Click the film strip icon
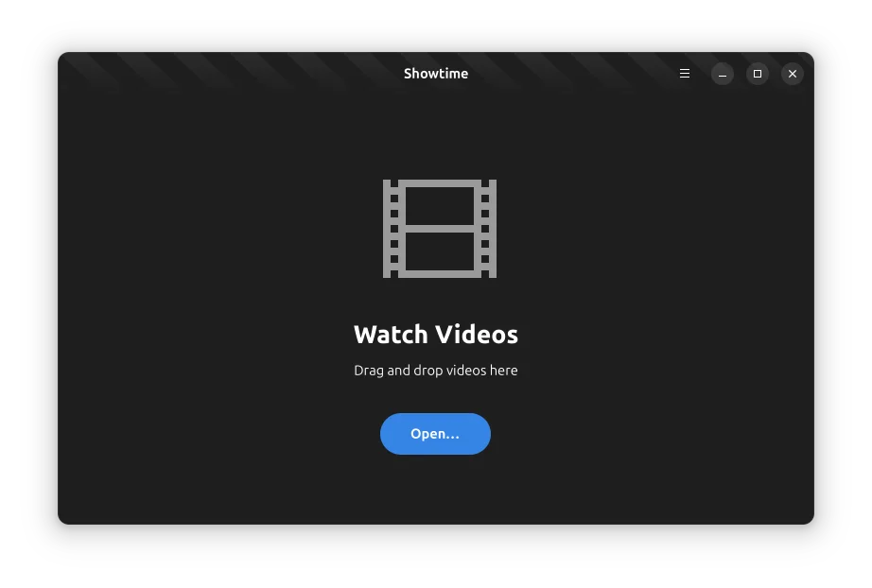Viewport: 872px width, 588px height. click(440, 229)
